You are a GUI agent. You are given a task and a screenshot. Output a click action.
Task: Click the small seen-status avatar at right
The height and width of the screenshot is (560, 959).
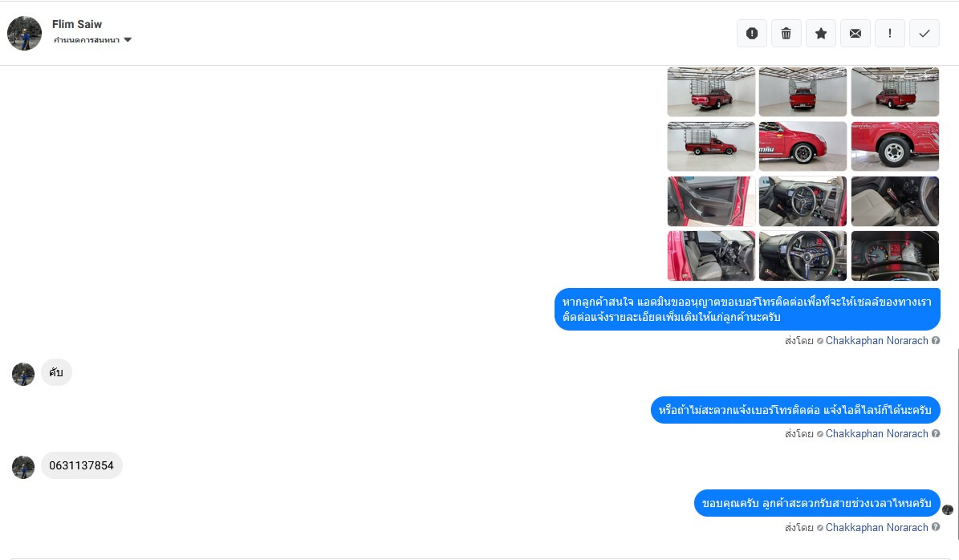pos(948,510)
